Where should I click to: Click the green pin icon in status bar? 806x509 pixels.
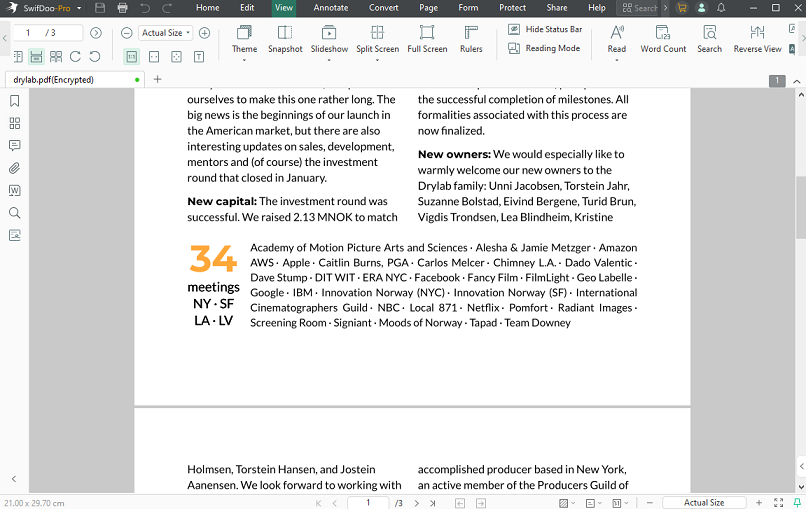[797, 503]
